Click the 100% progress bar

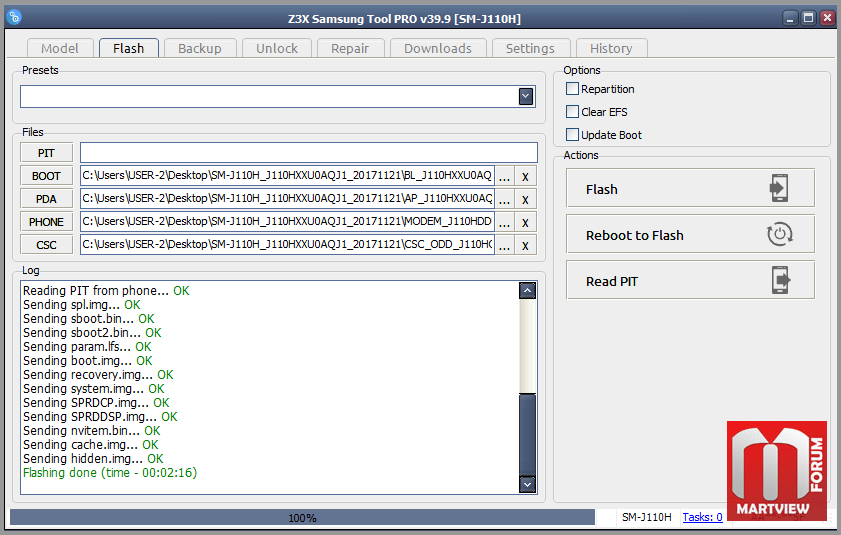tap(303, 517)
